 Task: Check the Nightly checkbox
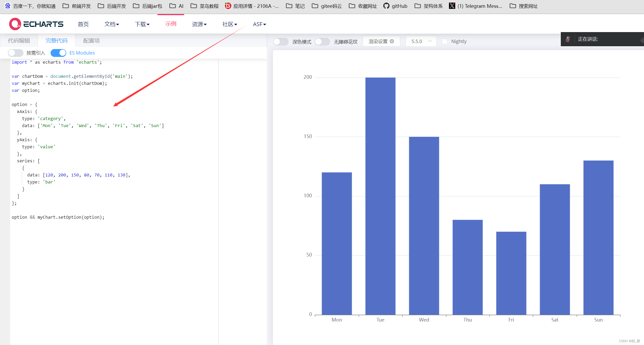445,41
